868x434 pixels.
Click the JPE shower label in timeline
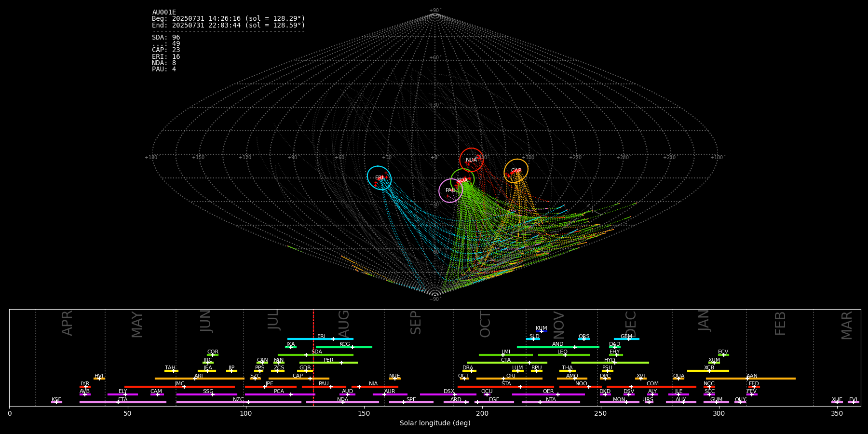coord(269,384)
